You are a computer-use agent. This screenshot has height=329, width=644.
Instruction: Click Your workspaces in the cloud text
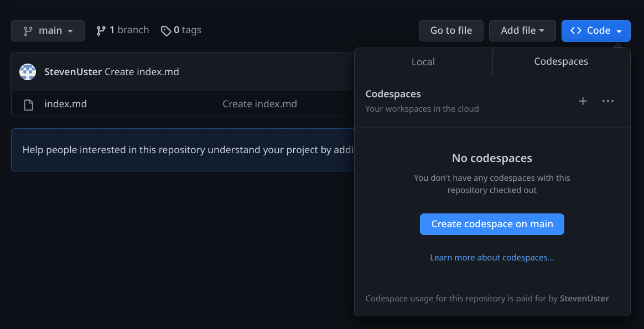[422, 109]
